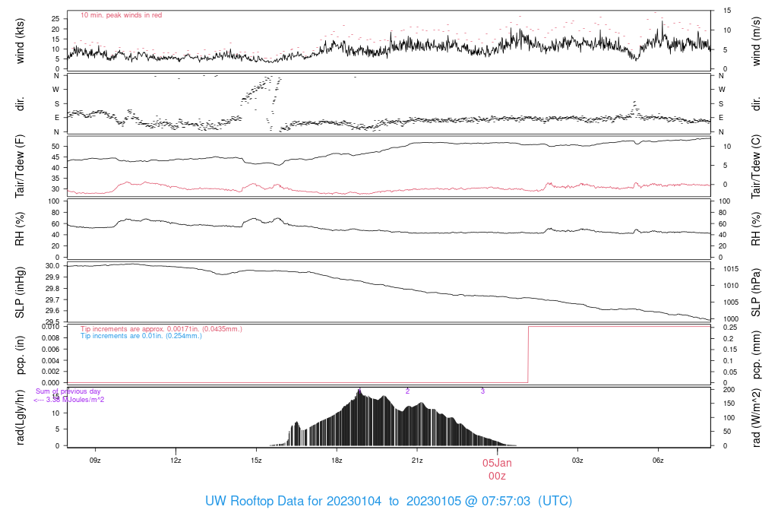
Task: Click the 'RH (%)' label on the right side
Action: coord(756,229)
